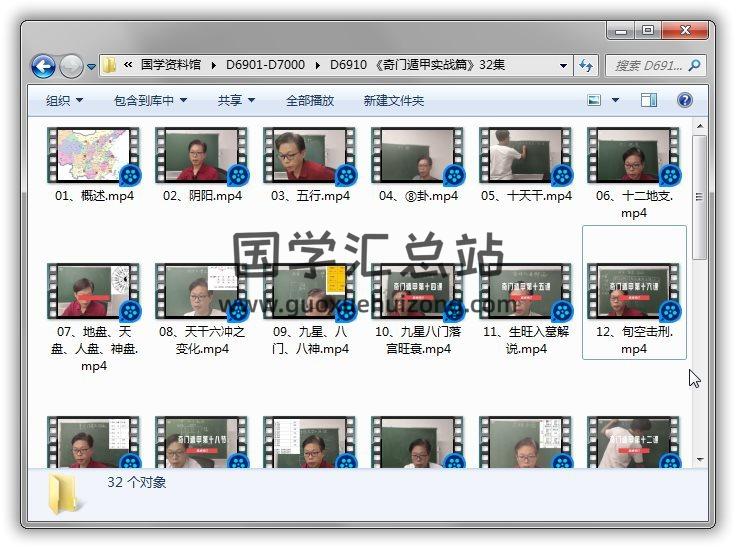Viewport: 736px width, 549px height.
Task: Click the 全部播放 button
Action: [x=310, y=100]
